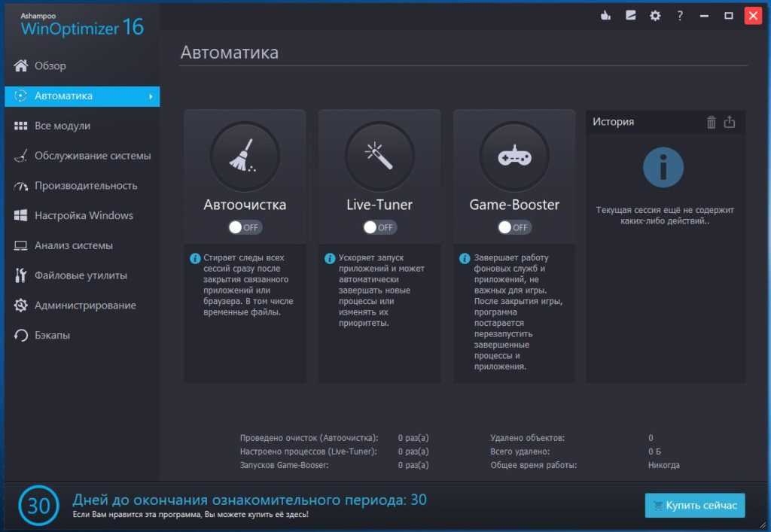771x532 pixels.
Task: Click the broom icon beside Обслуживание системы
Action: click(20, 156)
